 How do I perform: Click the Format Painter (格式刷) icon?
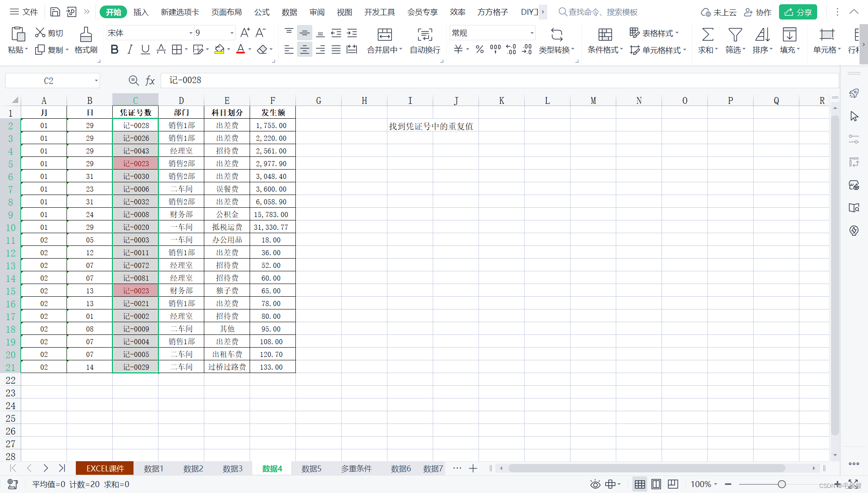(x=86, y=35)
